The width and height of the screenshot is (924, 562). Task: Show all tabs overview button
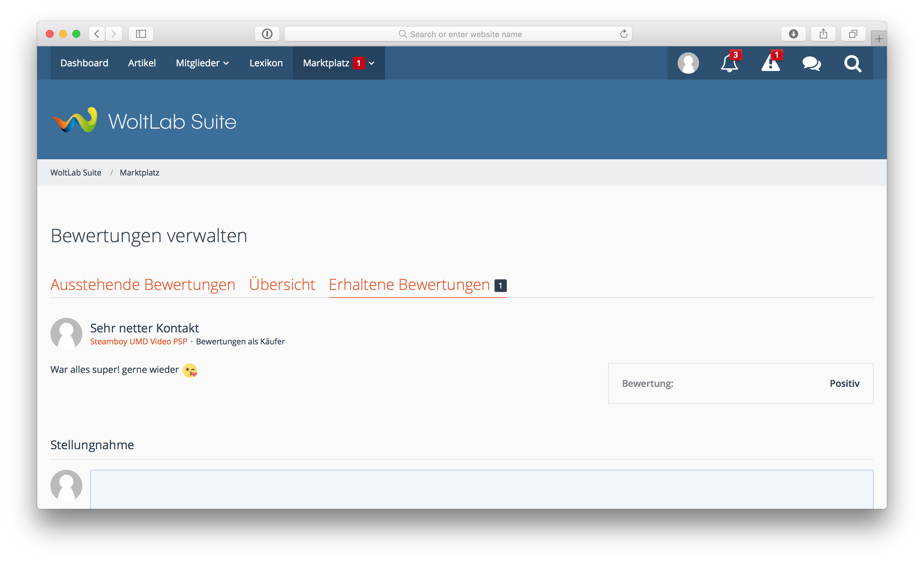pos(853,34)
